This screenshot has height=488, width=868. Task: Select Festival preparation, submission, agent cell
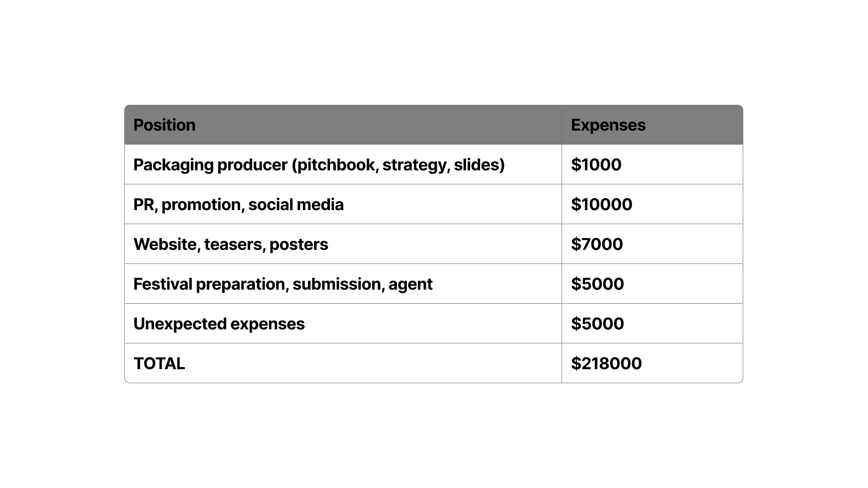coord(283,284)
